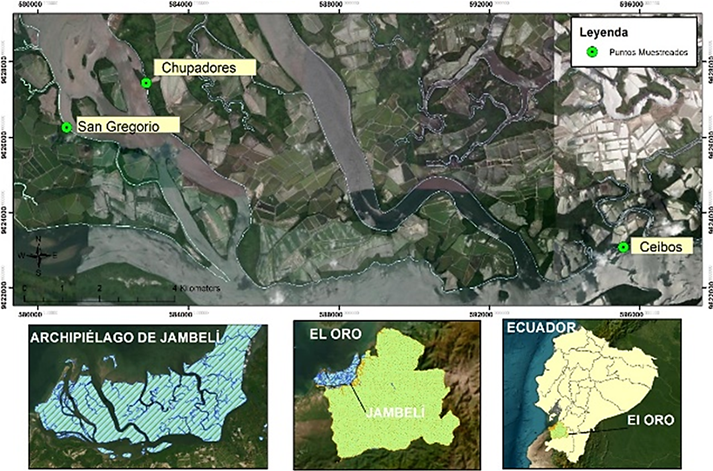Click the kilometers scale bar on map
The width and height of the screenshot is (713, 471).
[120, 292]
